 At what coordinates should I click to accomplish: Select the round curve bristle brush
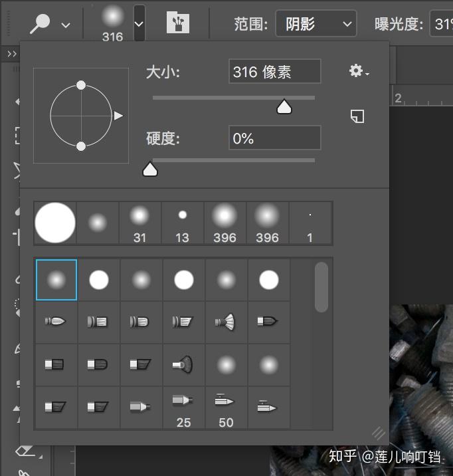point(141,322)
